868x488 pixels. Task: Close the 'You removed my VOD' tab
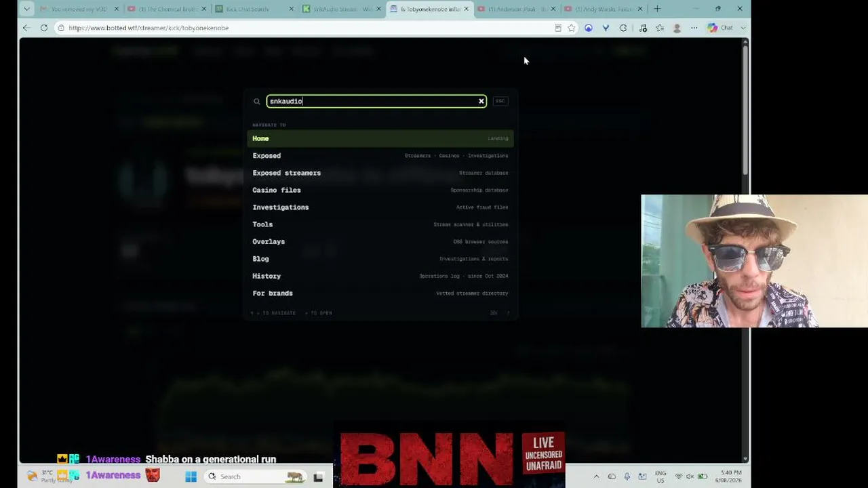pyautogui.click(x=117, y=9)
